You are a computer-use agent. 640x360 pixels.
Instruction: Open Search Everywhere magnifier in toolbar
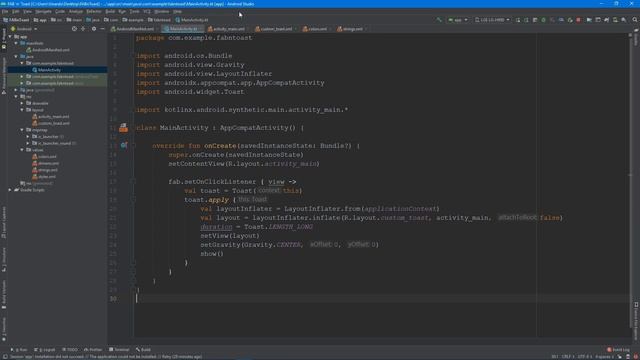(x=635, y=20)
